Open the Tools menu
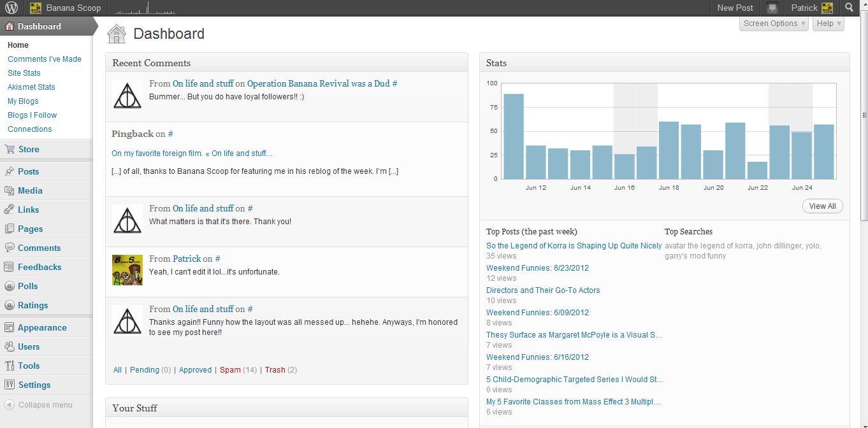The width and height of the screenshot is (868, 428). pyautogui.click(x=29, y=366)
